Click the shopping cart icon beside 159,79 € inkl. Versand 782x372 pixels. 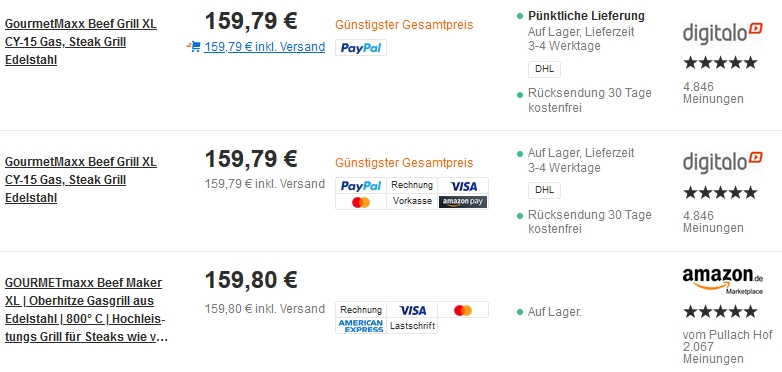pos(194,47)
